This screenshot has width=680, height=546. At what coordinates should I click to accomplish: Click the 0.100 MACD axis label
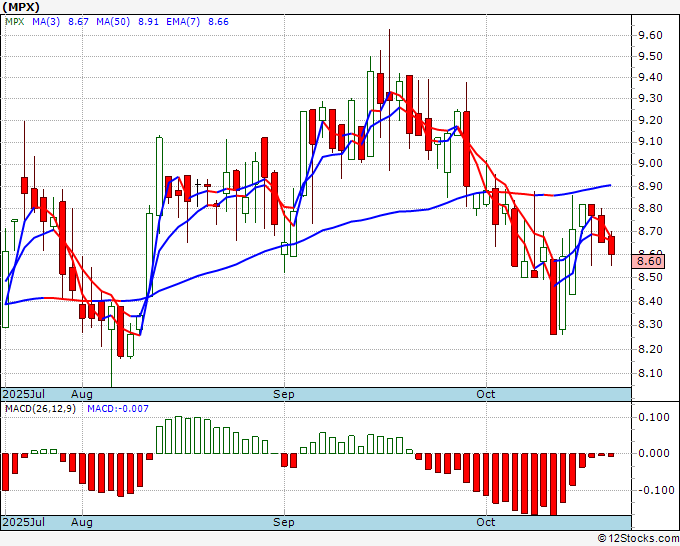tap(654, 417)
